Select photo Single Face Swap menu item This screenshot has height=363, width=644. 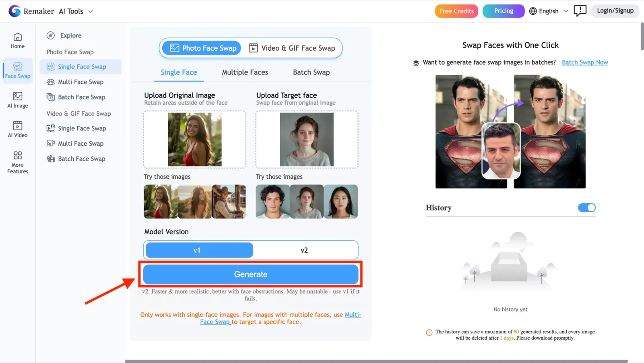point(81,67)
